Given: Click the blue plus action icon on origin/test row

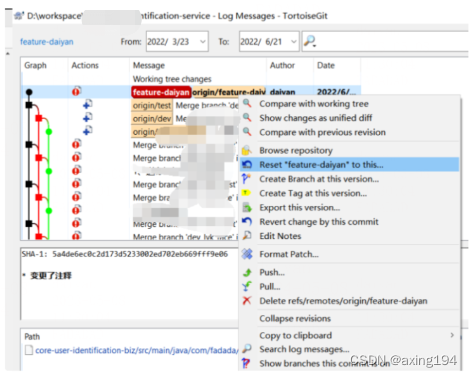Looking at the screenshot, I should point(88,104).
